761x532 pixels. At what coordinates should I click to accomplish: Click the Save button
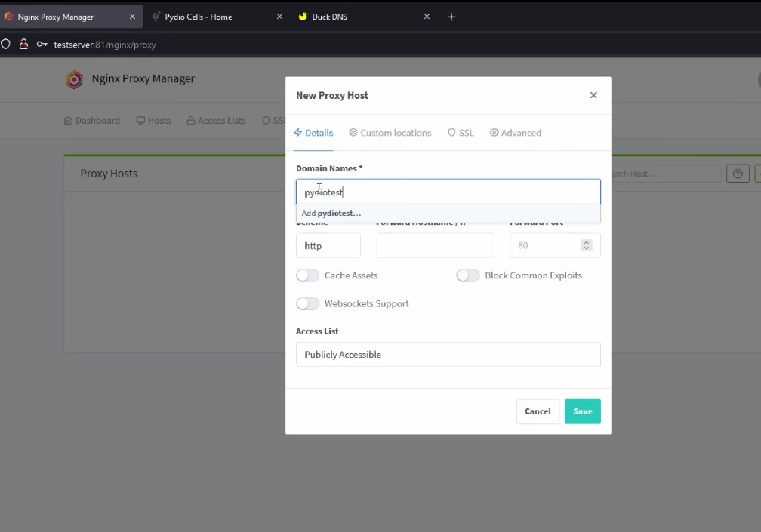click(582, 411)
